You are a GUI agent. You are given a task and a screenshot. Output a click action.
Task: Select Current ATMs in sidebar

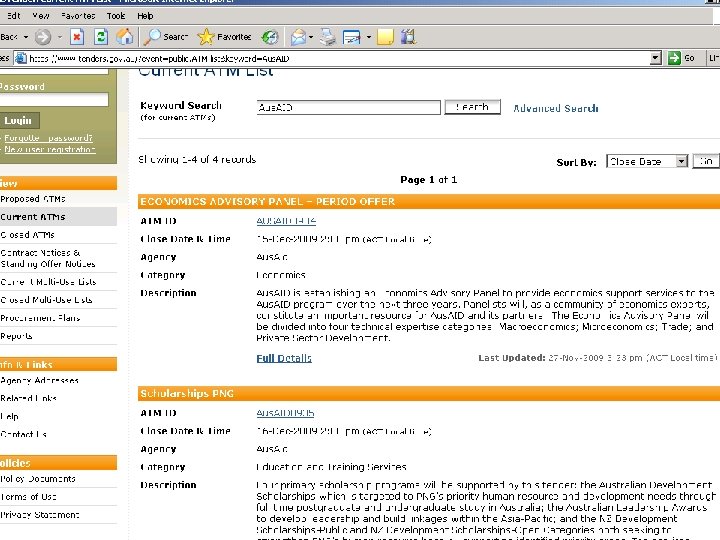(x=33, y=217)
